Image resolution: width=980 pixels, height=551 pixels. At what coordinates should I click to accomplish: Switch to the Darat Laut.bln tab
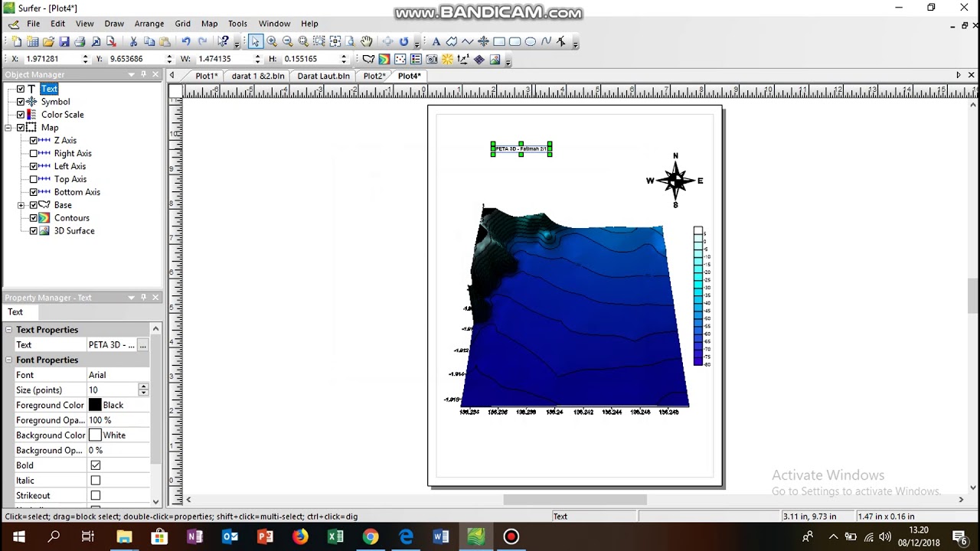323,76
